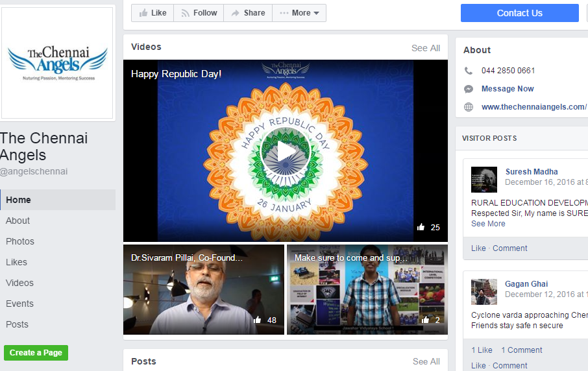Click like icon with 2 count
Screen dimensions: 588x371
click(x=425, y=320)
